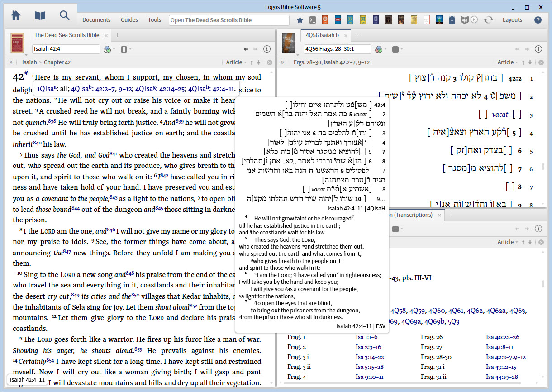552x392 pixels.
Task: Open the Isa 2:3–16 link
Action: pos(368,347)
